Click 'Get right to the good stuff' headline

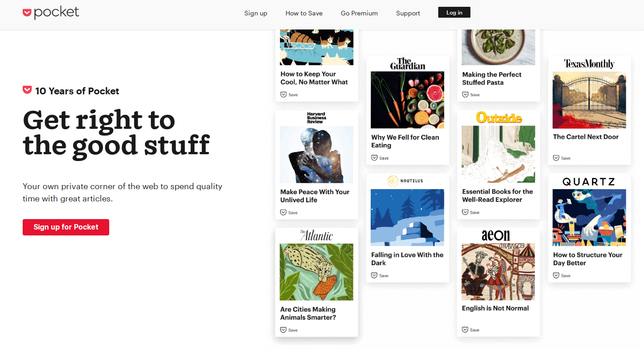point(116,132)
